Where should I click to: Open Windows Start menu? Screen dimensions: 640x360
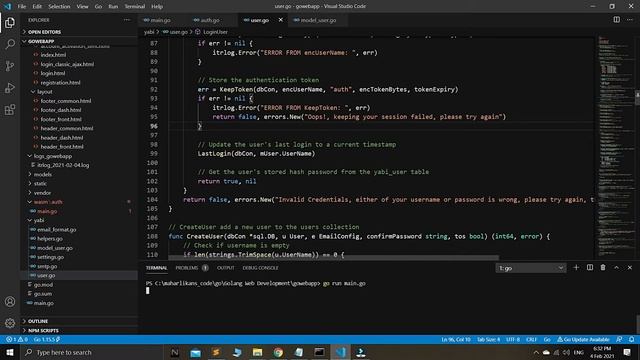[10, 352]
